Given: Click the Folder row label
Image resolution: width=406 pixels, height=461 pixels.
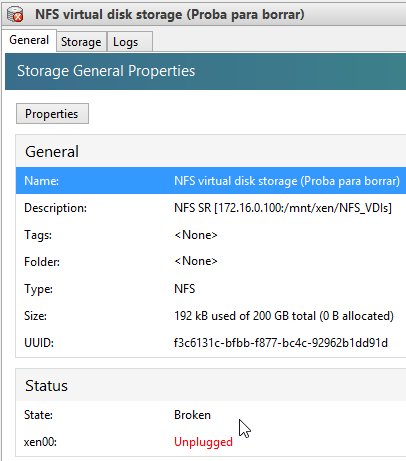Looking at the screenshot, I should pyautogui.click(x=42, y=262).
